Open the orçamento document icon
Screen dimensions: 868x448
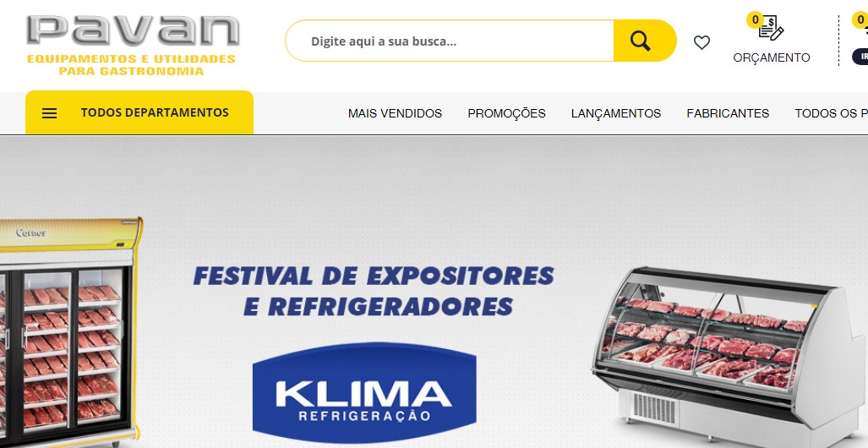[x=771, y=28]
